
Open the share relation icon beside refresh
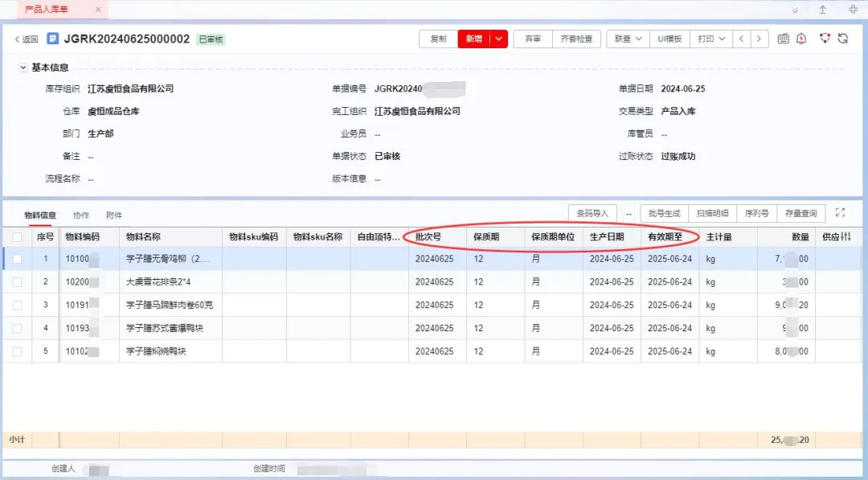click(825, 39)
